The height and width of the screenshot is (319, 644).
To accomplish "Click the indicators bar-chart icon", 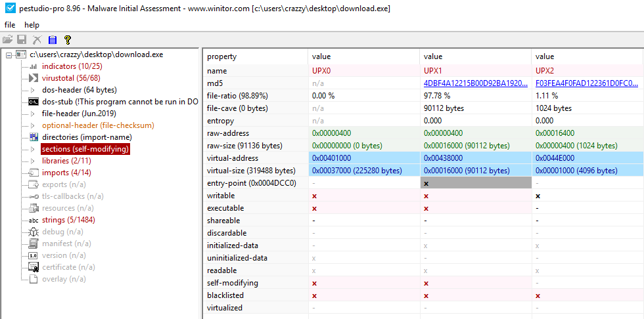I will tap(34, 66).
